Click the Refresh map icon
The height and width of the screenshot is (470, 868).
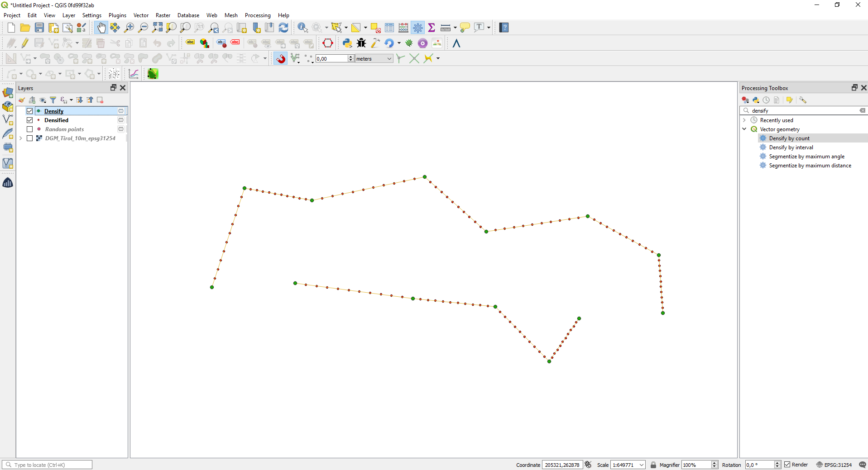283,28
